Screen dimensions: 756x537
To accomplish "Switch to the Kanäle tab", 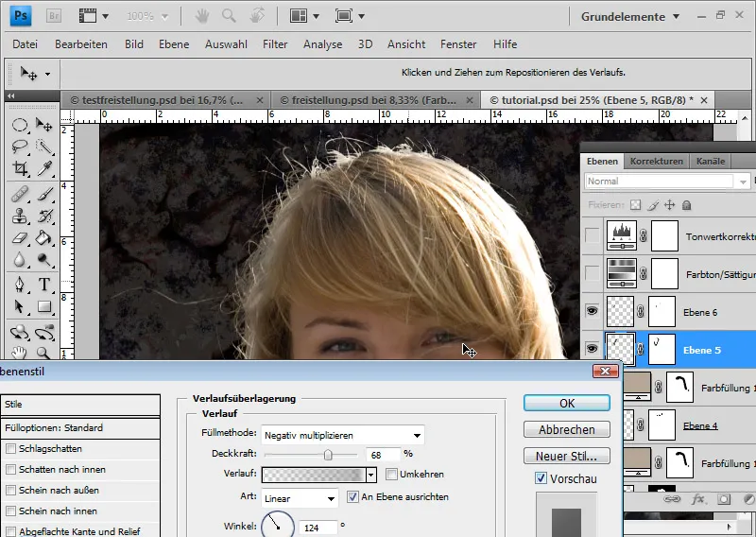I will (711, 161).
